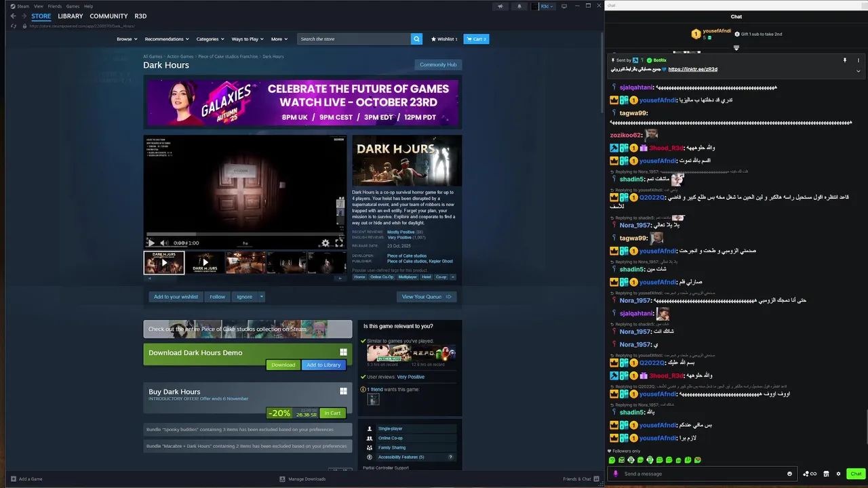Click the pin icon on the pinned message
Viewport: 868px width, 488px height.
click(x=845, y=60)
